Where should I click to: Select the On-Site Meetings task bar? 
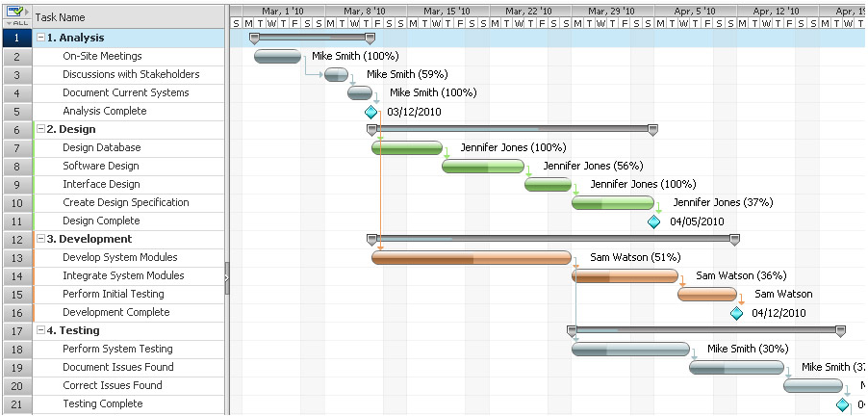click(277, 56)
